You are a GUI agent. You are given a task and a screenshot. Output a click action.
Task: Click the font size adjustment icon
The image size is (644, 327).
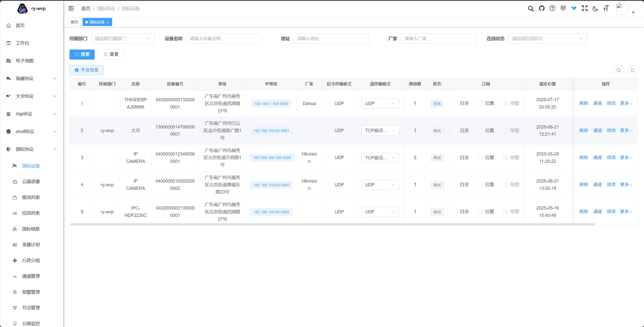pos(606,9)
